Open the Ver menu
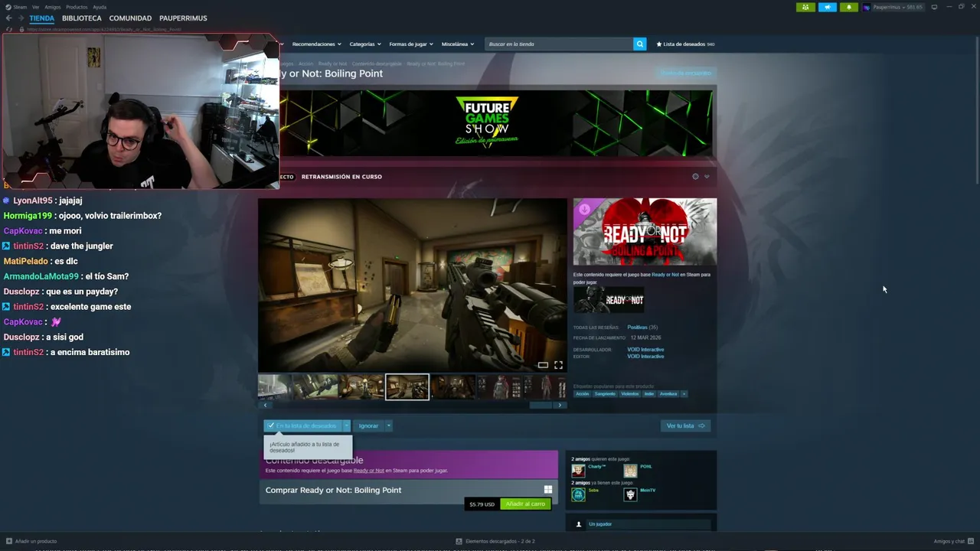The height and width of the screenshot is (551, 980). tap(36, 7)
